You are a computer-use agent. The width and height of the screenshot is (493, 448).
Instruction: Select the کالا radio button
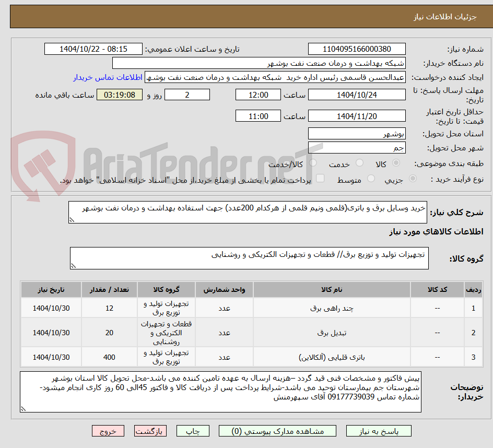coord(396,163)
